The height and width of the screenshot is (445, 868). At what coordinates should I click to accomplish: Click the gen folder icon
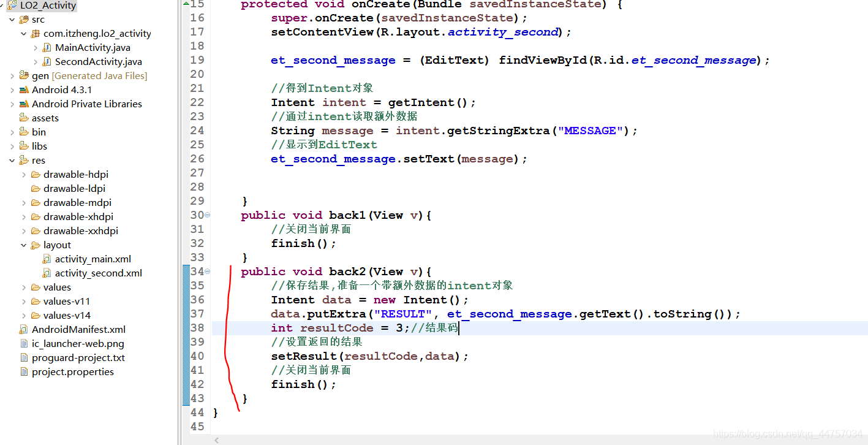tap(24, 76)
